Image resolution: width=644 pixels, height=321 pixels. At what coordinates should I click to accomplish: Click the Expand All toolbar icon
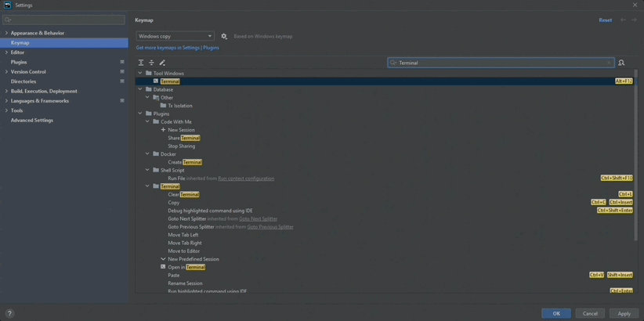coord(141,63)
